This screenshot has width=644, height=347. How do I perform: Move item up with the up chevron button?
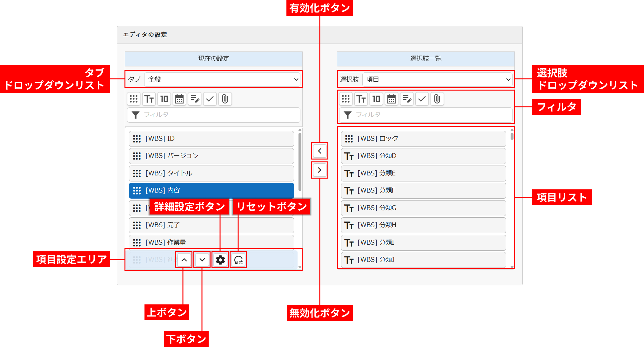(x=184, y=260)
